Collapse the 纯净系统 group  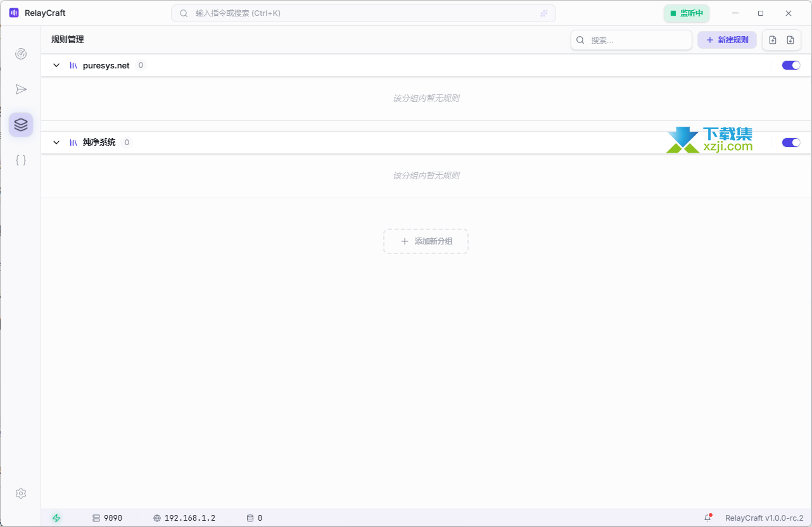56,143
